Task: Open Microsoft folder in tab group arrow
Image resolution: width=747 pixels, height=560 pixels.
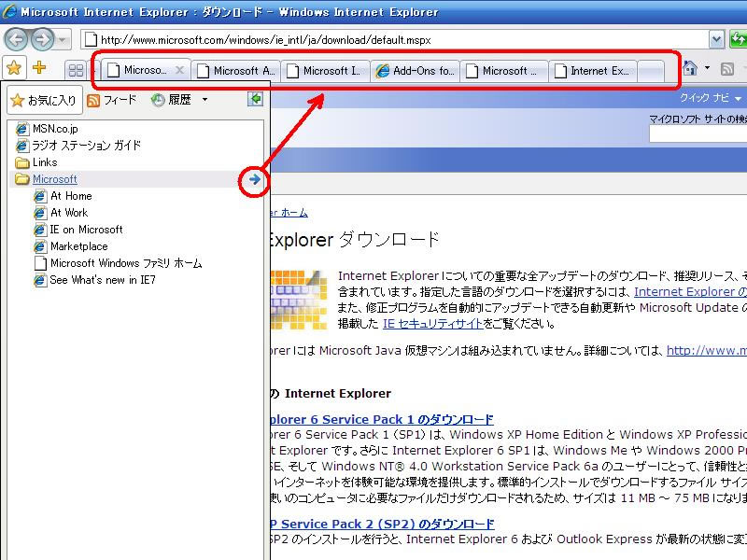Action: [x=254, y=179]
